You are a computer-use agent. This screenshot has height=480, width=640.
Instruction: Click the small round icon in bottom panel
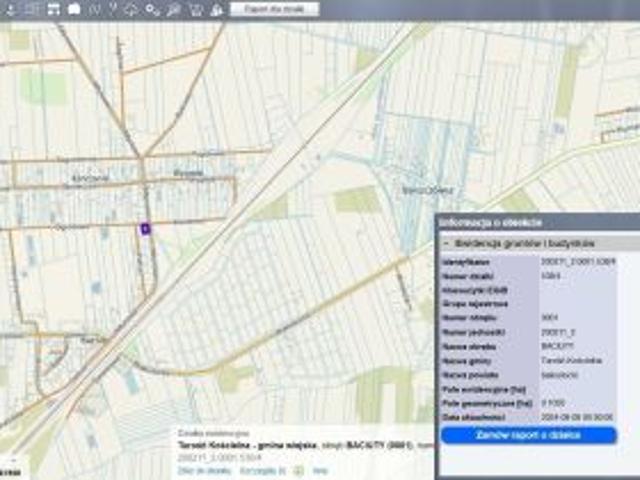(298, 469)
